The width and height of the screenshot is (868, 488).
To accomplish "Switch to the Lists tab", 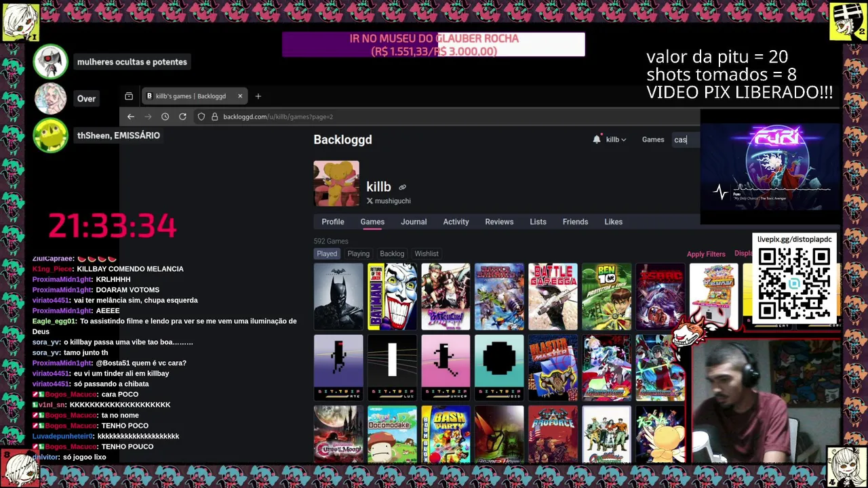I will (x=538, y=222).
